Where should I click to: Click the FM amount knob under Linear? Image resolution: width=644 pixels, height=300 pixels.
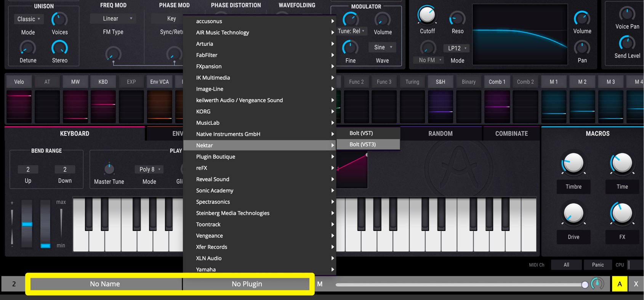113,55
